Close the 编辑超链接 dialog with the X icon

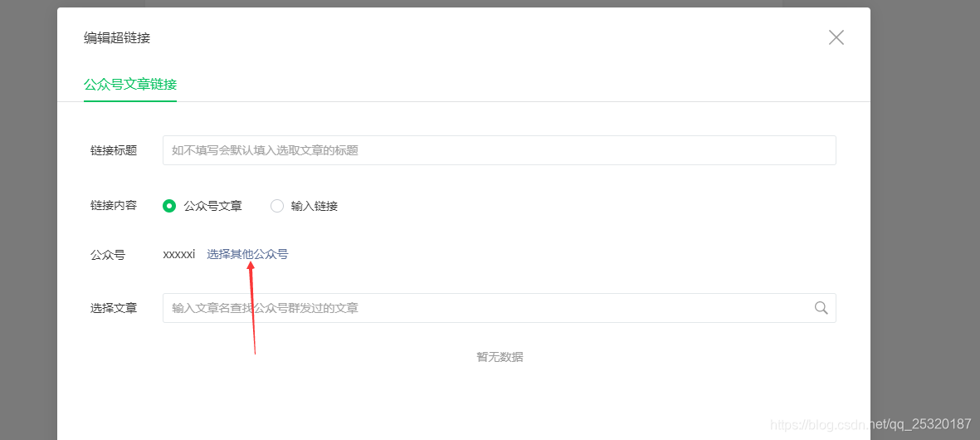[836, 37]
